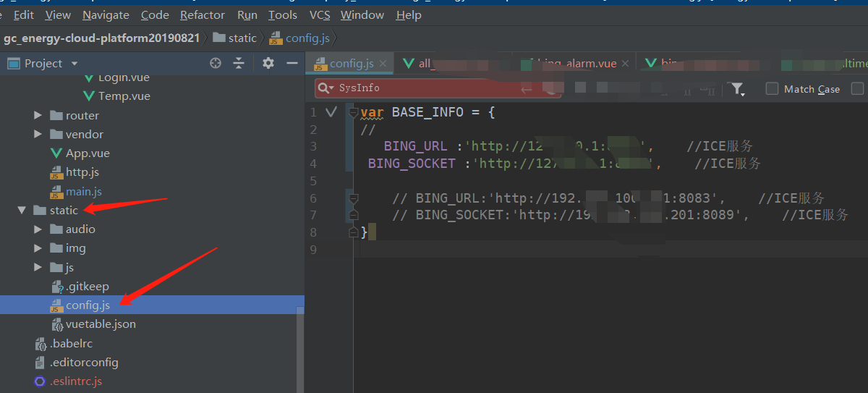Click the Collapse All icon in Project panel
Viewport: 868px width, 393px height.
(x=239, y=63)
